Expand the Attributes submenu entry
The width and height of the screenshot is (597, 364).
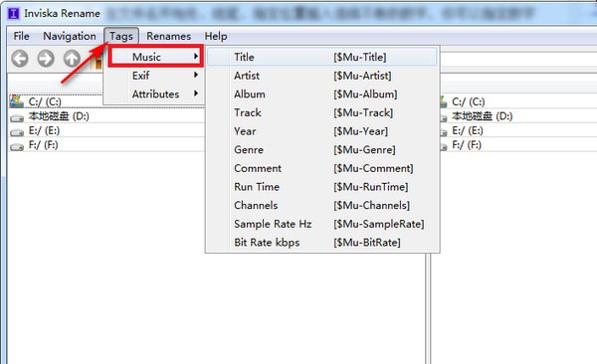155,93
